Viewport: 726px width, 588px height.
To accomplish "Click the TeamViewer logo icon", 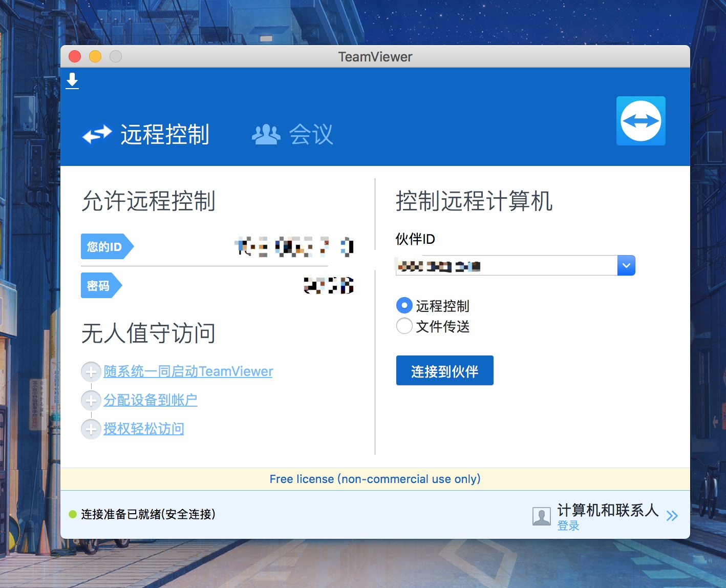I will click(x=640, y=121).
